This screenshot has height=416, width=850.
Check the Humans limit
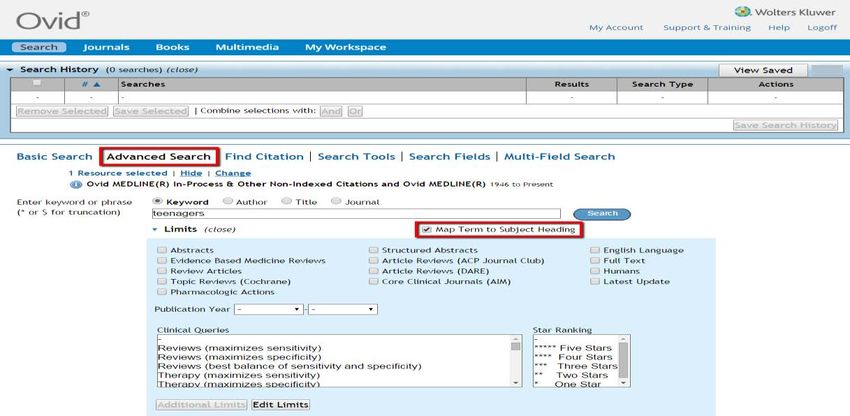click(x=595, y=271)
